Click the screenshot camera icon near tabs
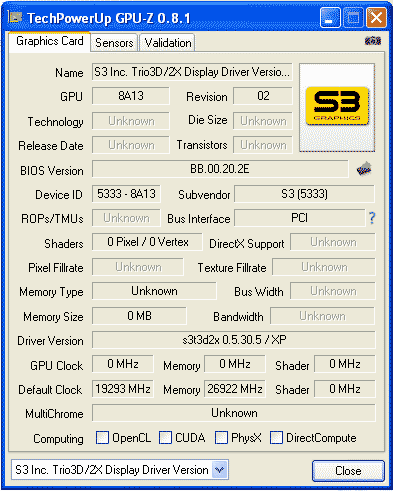This screenshot has height=491, width=393. [373, 41]
